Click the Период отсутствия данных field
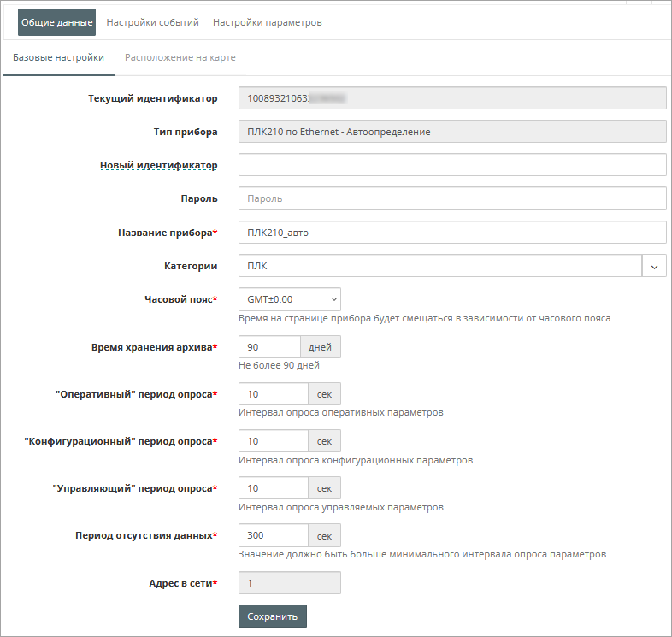The height and width of the screenshot is (637, 672). click(x=273, y=536)
